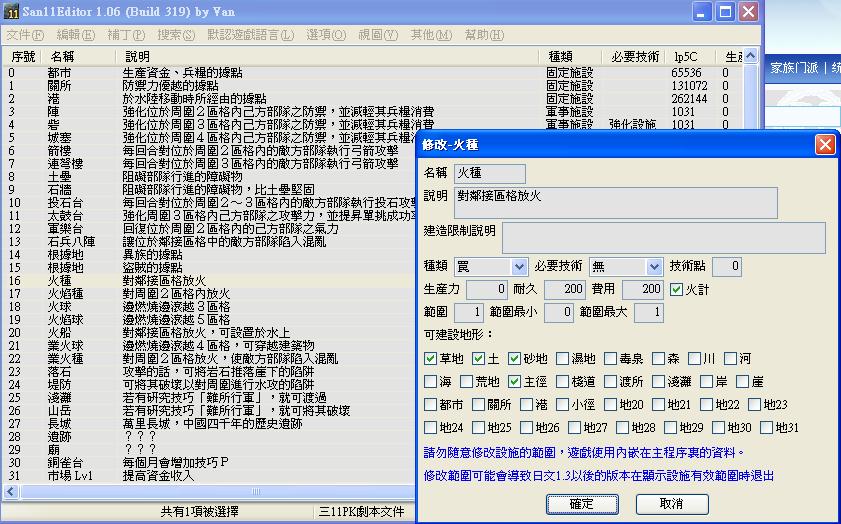Toggle the 火計 checkbox
The width and height of the screenshot is (841, 524).
677,290
